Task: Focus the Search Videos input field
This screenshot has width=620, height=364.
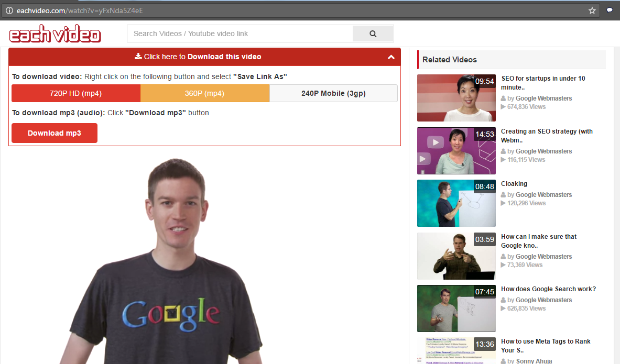Action: point(240,34)
